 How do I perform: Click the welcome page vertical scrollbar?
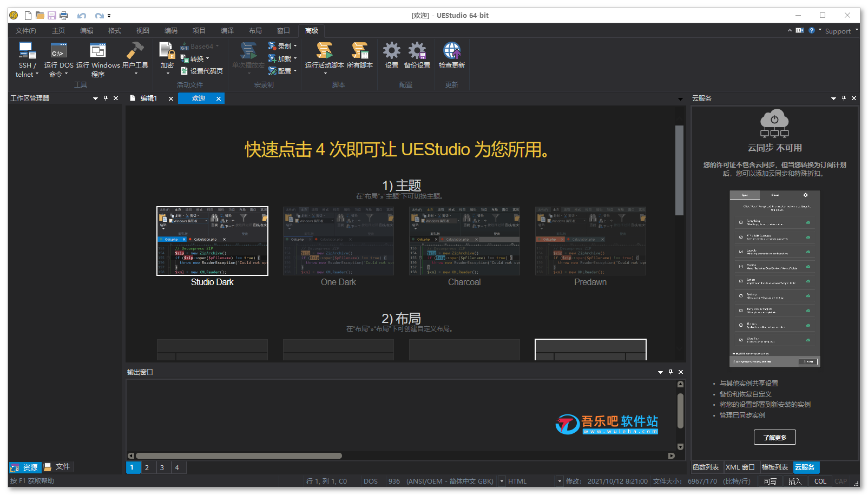[679, 170]
